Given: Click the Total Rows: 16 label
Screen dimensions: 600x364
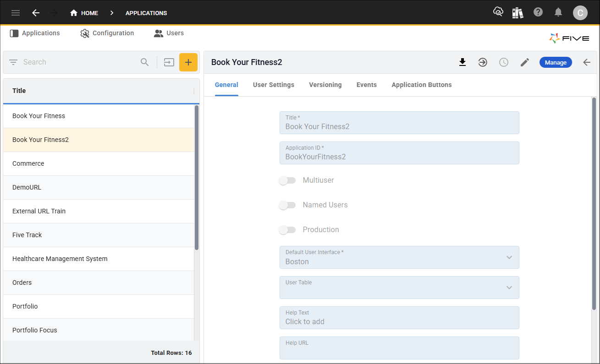Looking at the screenshot, I should [171, 353].
